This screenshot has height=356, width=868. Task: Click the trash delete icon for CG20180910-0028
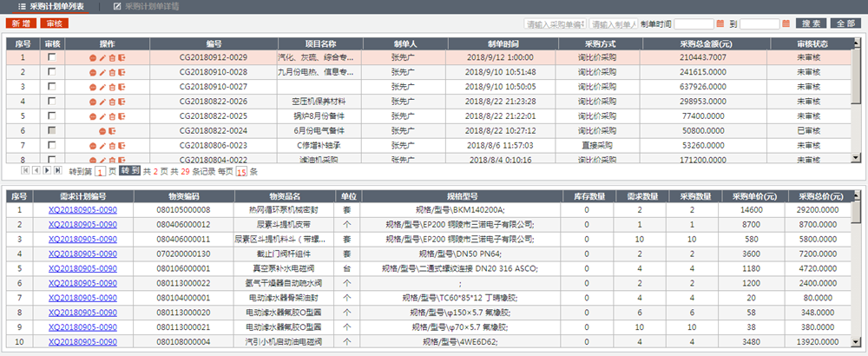click(x=112, y=72)
